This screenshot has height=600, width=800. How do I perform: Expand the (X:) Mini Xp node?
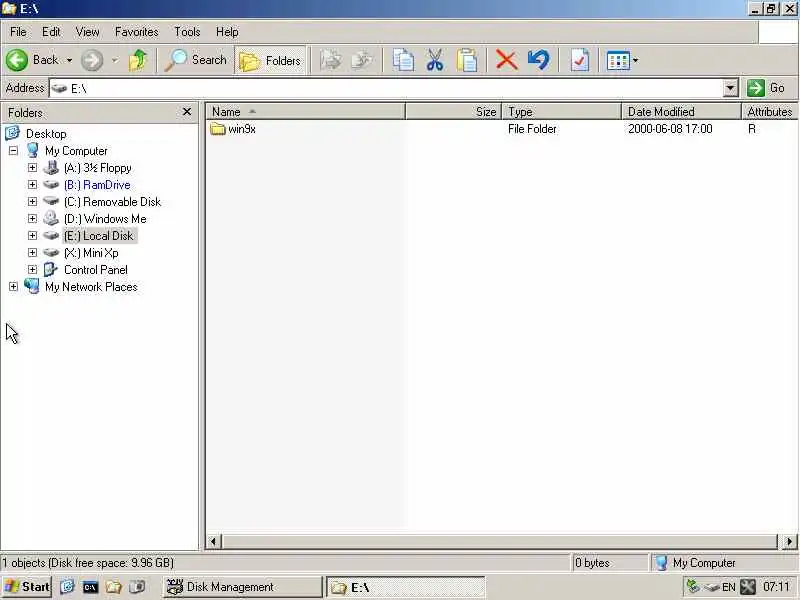pos(32,253)
